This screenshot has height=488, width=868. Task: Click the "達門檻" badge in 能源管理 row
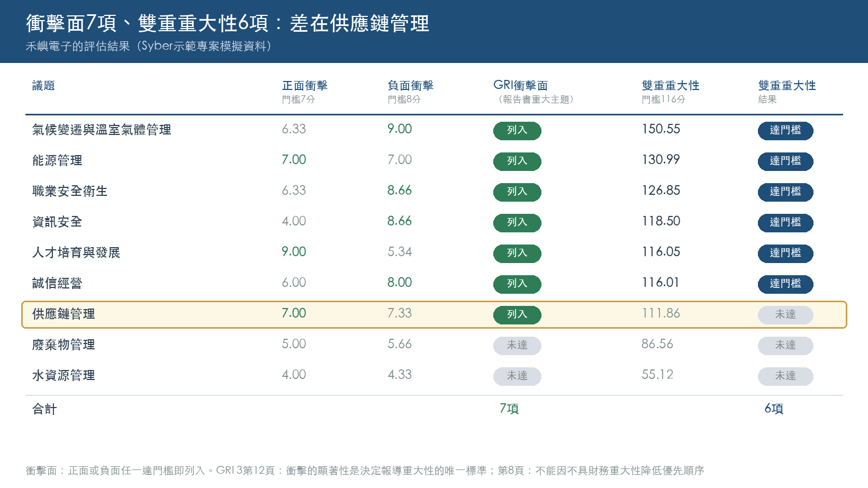[x=785, y=161]
